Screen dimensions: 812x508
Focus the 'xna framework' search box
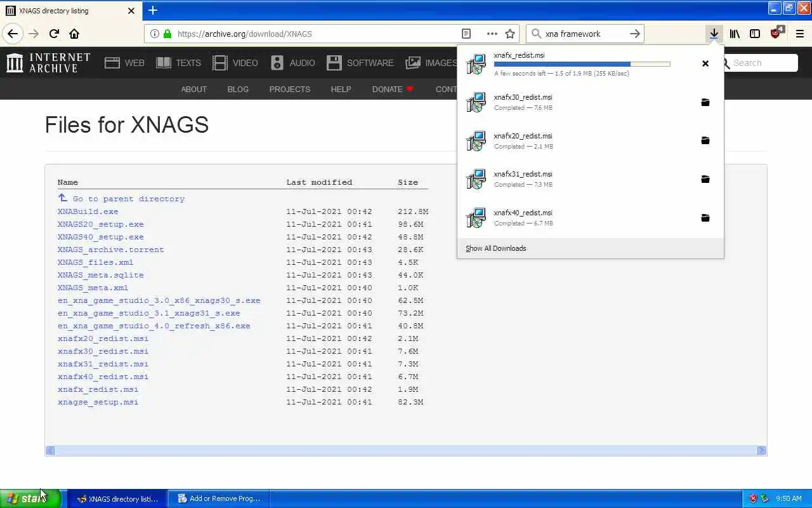[584, 34]
